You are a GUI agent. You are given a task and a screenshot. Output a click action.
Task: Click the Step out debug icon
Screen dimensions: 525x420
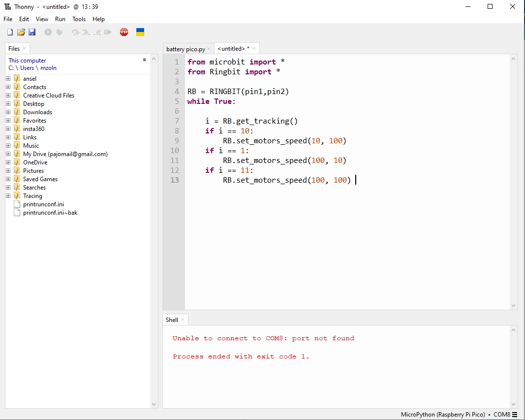click(97, 32)
